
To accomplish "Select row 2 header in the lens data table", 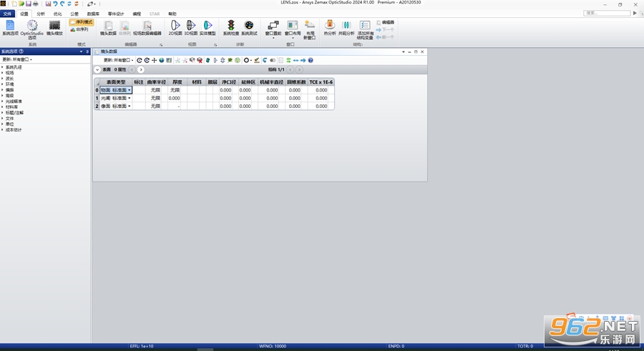I will [97, 106].
